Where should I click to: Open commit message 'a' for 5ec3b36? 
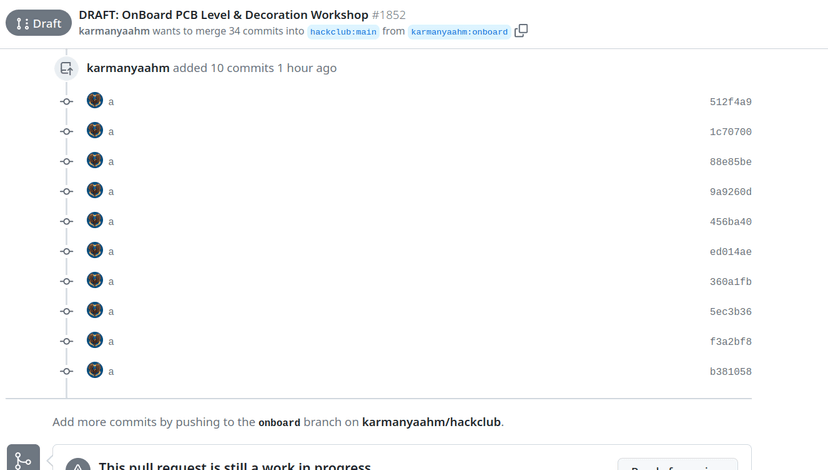click(111, 312)
